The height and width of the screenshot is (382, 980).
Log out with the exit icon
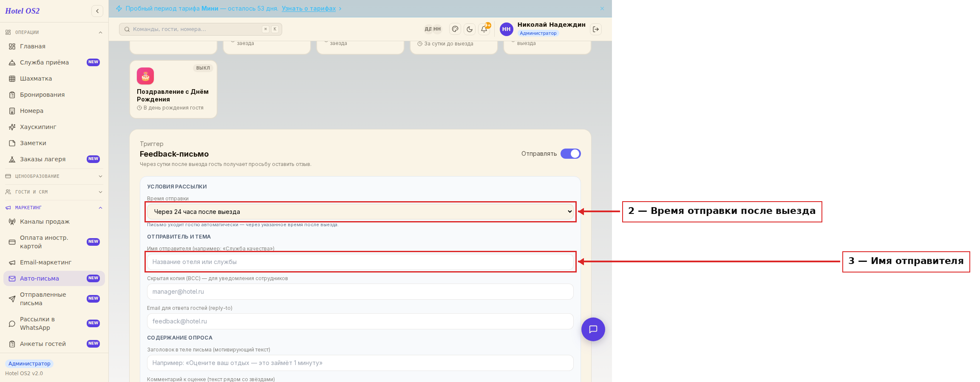pyautogui.click(x=596, y=29)
